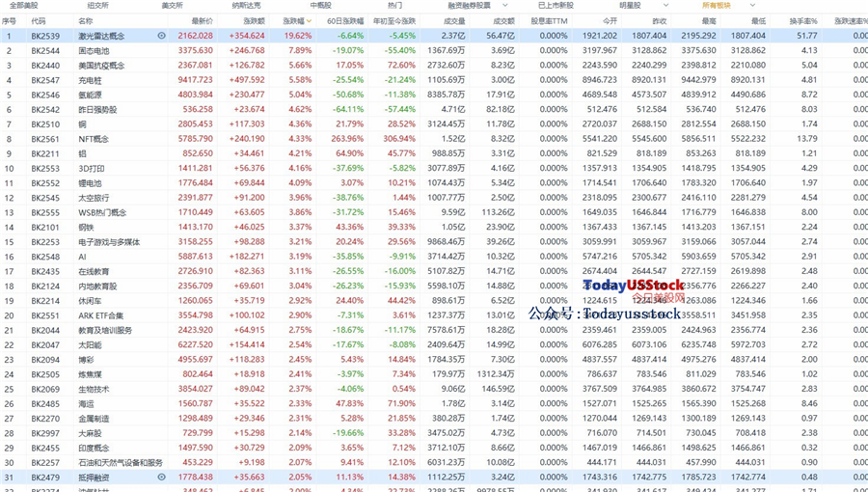
Task: Sort by the 最新价 column header
Action: point(203,21)
